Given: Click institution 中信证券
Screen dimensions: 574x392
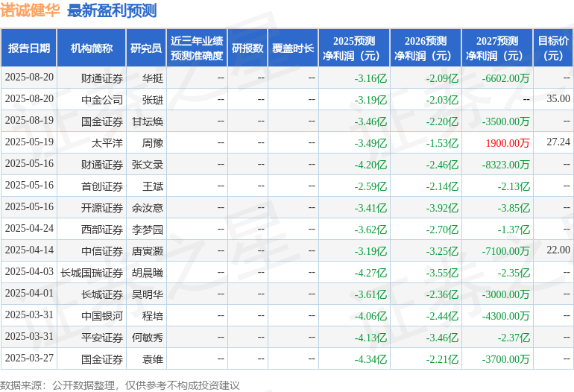Looking at the screenshot, I should [x=102, y=251].
